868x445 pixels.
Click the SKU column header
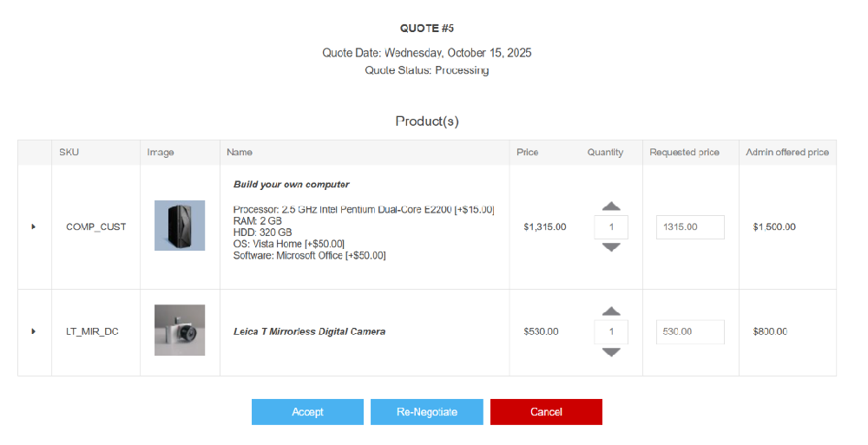coord(69,153)
